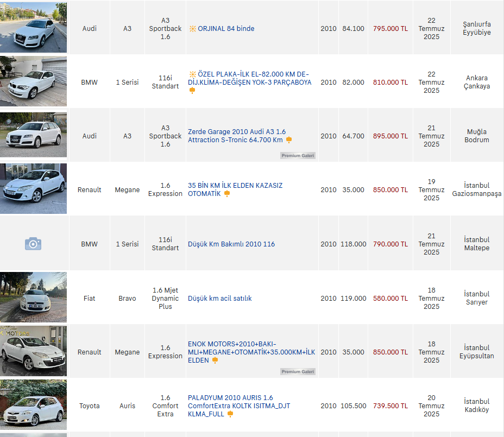Open the Audi A3 photo from Muğla Bodrum listing
The width and height of the screenshot is (504, 437).
(34, 135)
